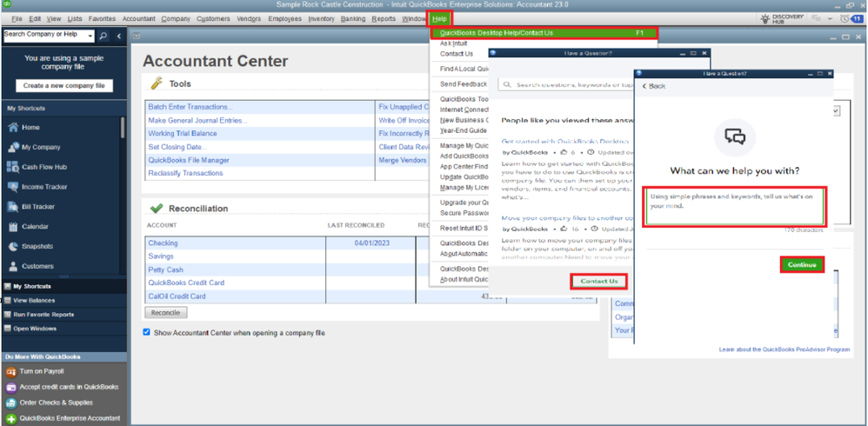
Task: Open Working Trial Balance link
Action: click(182, 133)
